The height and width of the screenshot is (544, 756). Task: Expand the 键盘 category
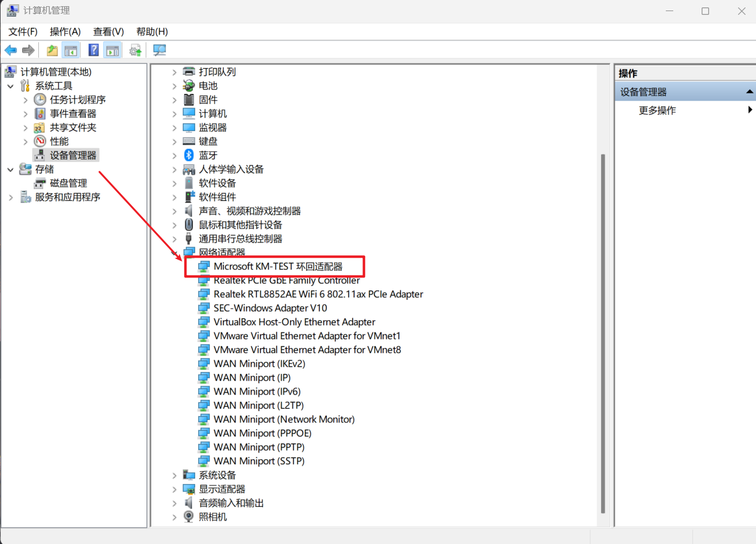174,142
